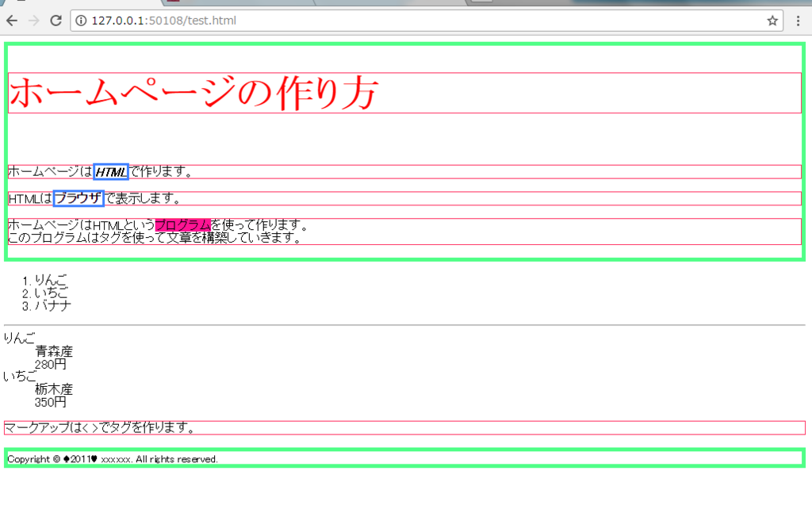The height and width of the screenshot is (505, 812).
Task: Click the pink highlighted プログラム word
Action: point(183,225)
